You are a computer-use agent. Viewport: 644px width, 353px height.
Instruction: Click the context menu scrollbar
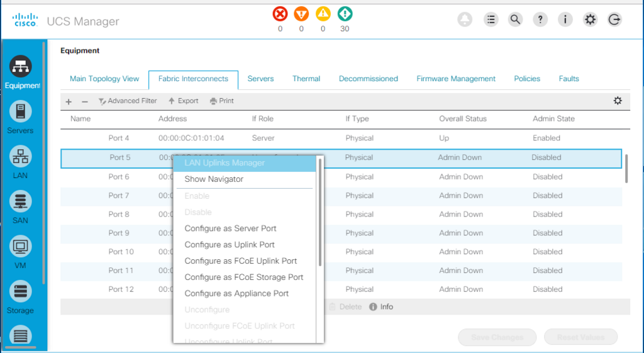[320, 212]
